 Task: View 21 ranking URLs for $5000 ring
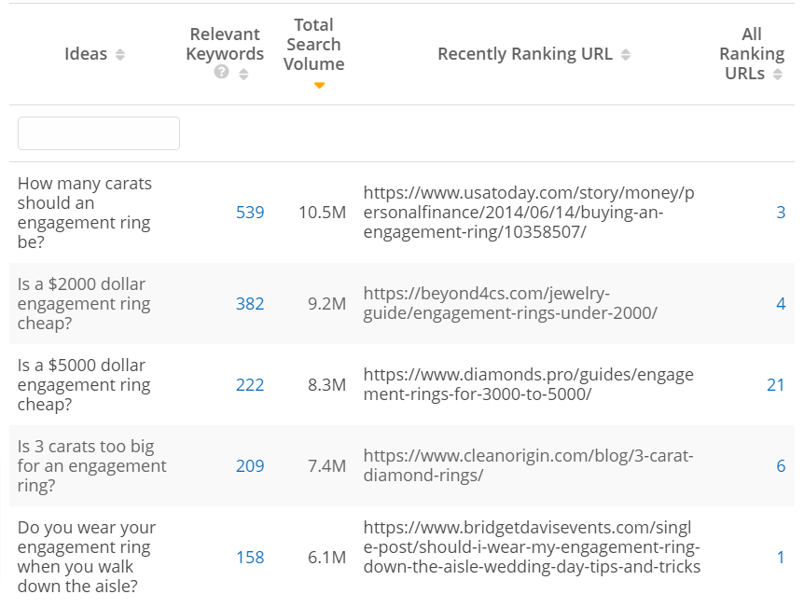tap(776, 384)
